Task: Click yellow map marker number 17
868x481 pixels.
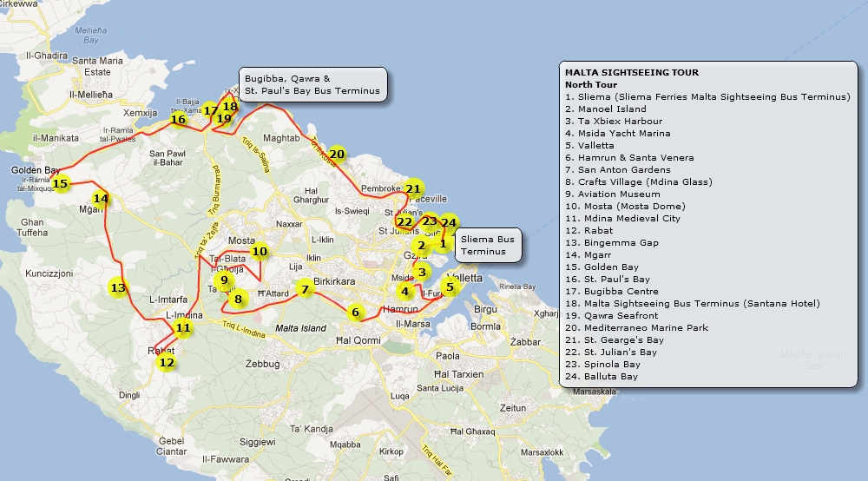Action: (210, 111)
